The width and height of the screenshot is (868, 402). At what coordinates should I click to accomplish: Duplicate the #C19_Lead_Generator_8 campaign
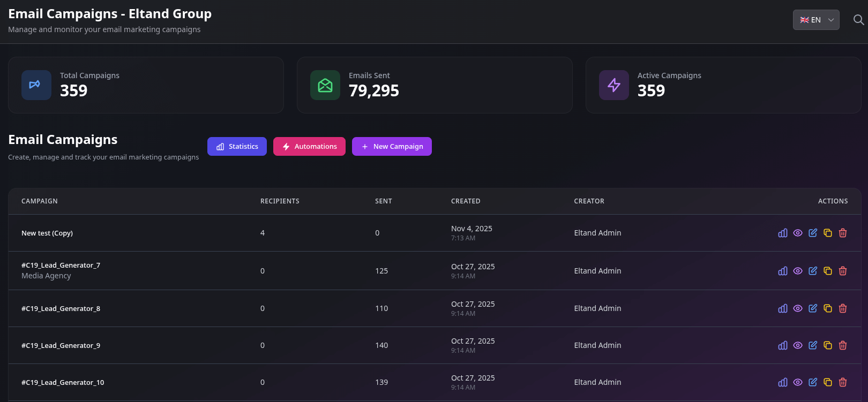(828, 308)
